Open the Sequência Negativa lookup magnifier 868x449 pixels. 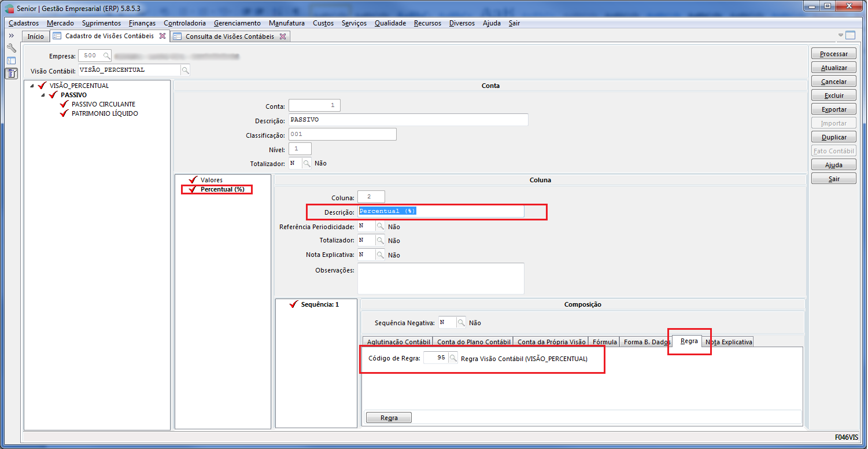click(x=461, y=322)
